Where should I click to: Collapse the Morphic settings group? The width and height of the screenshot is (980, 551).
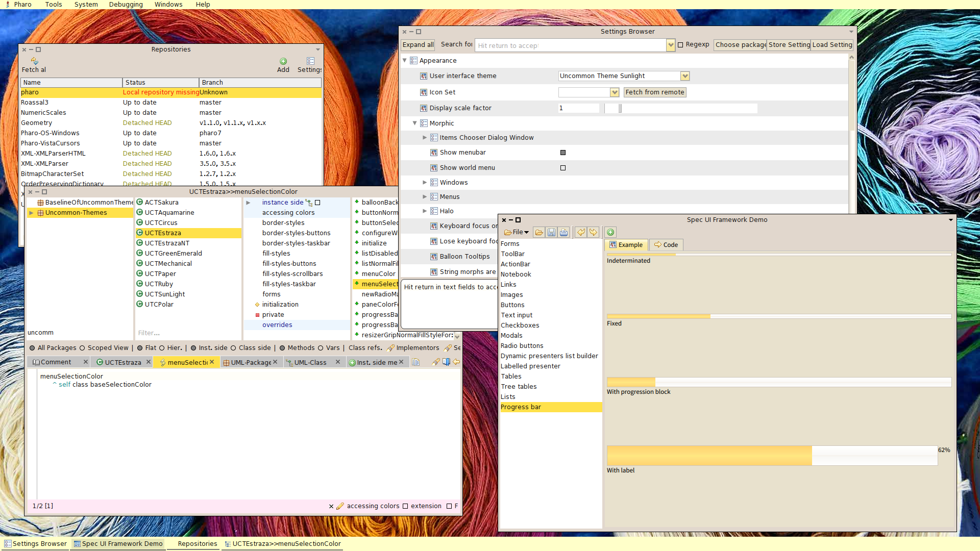pyautogui.click(x=414, y=123)
